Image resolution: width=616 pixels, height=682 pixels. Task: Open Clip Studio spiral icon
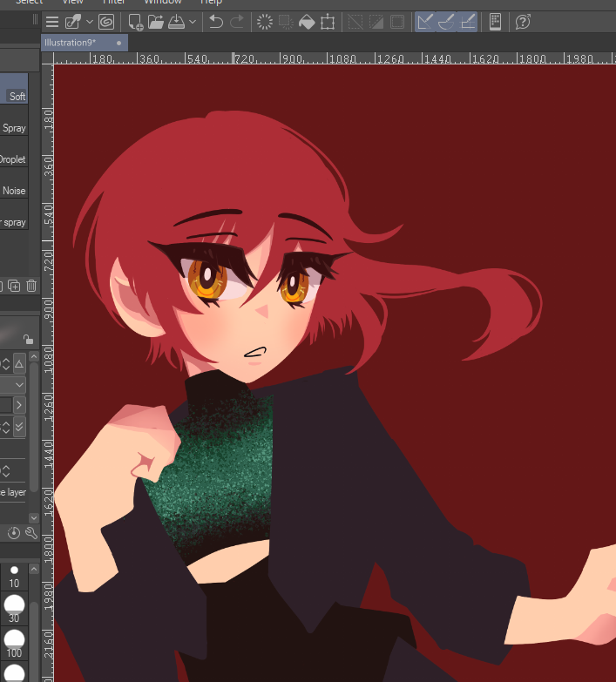coord(106,22)
